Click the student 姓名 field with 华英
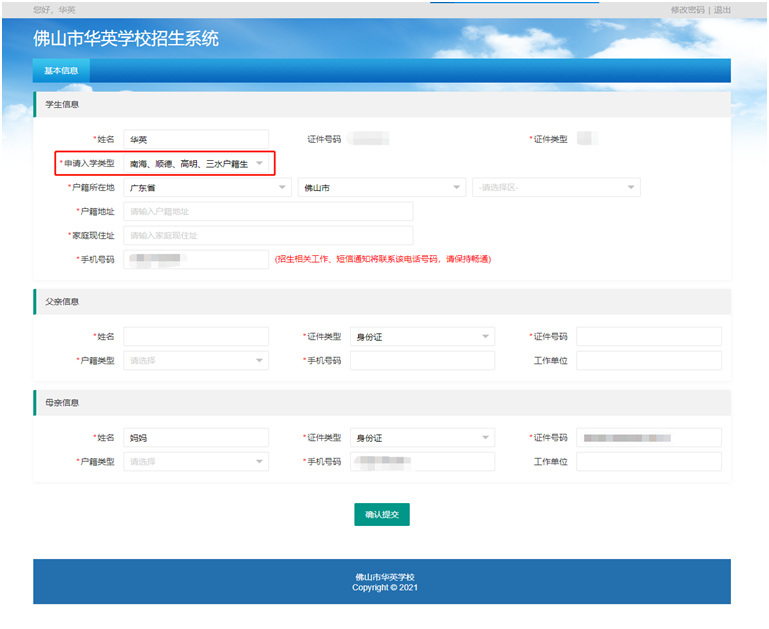 coord(196,139)
